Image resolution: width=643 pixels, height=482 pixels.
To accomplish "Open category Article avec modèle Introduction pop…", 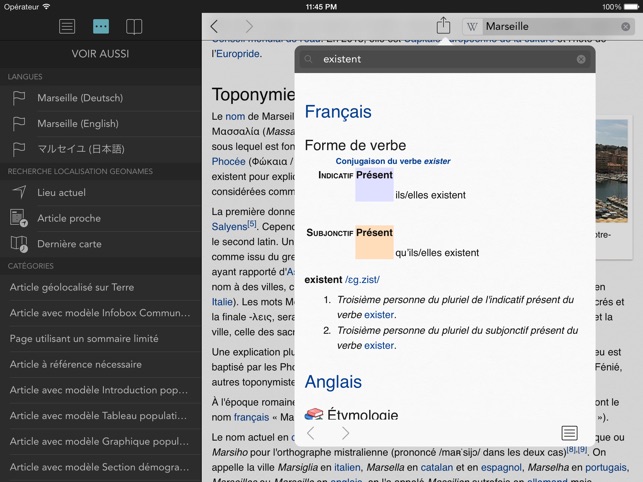I will click(x=100, y=390).
